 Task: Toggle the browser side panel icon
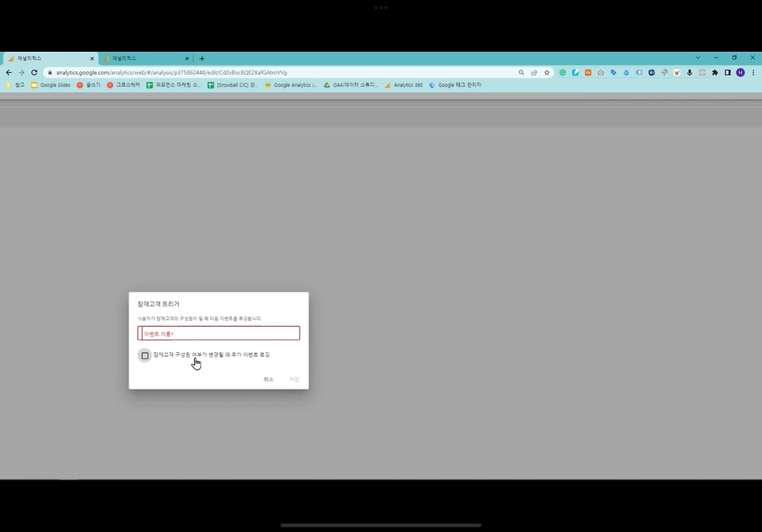click(727, 73)
